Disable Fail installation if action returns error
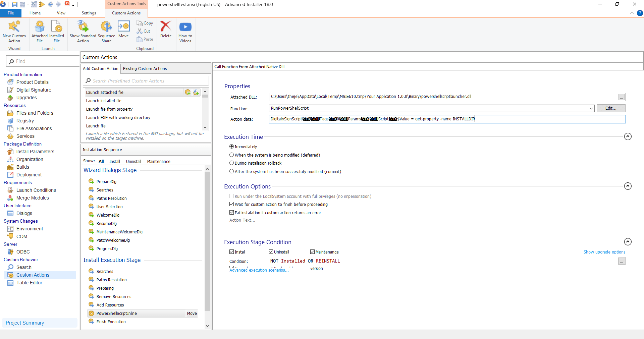 coord(231,213)
